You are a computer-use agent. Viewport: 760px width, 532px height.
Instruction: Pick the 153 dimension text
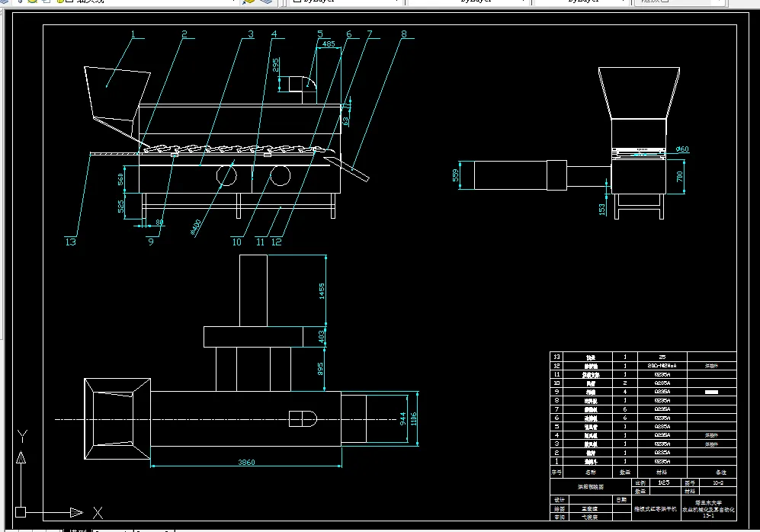(602, 210)
